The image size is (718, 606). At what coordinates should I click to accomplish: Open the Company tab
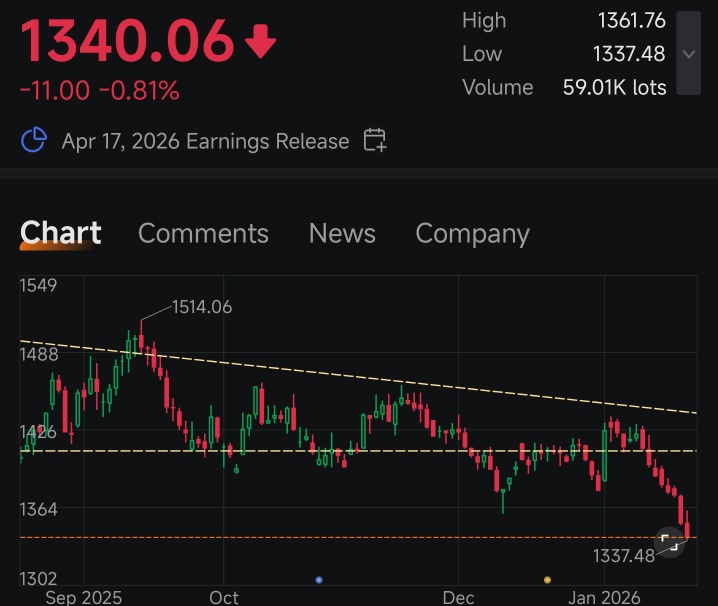click(473, 234)
